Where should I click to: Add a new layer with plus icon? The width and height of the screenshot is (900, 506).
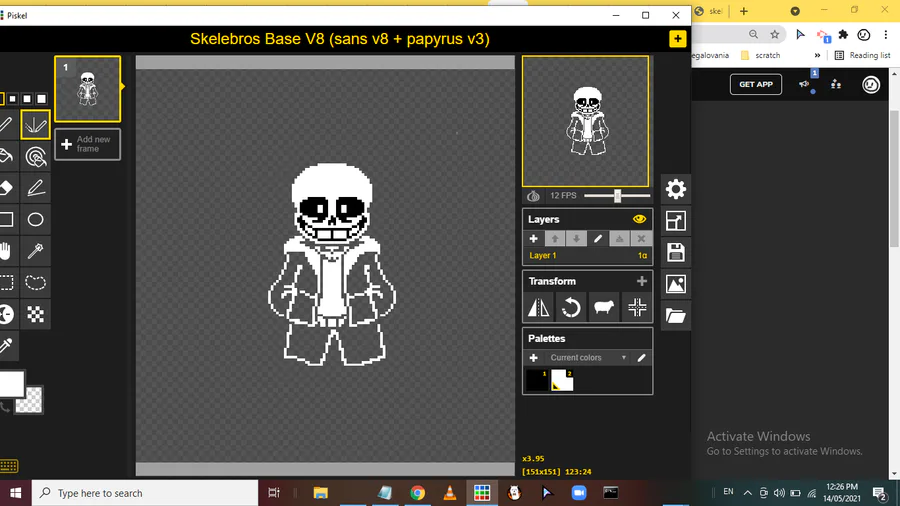point(533,239)
